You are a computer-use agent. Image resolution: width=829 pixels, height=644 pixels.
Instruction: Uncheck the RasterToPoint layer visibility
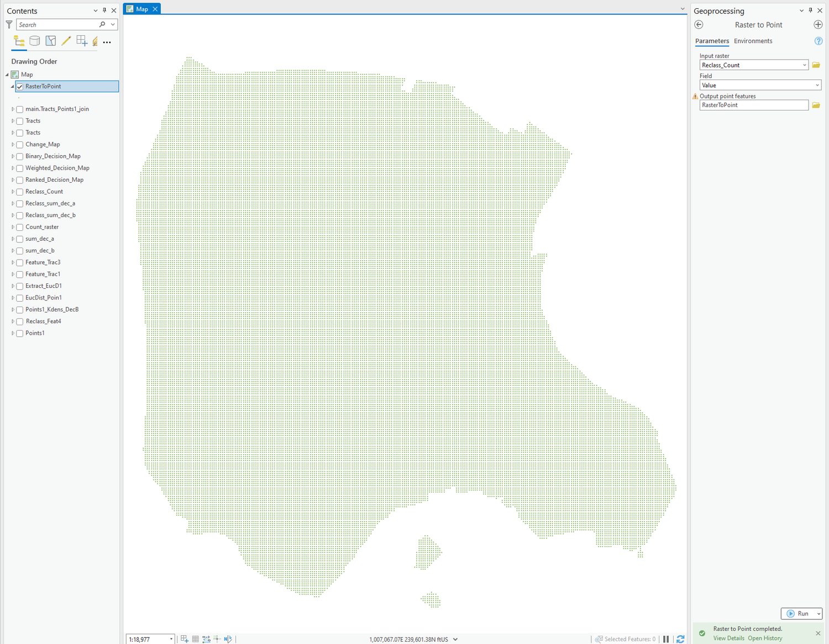point(19,86)
